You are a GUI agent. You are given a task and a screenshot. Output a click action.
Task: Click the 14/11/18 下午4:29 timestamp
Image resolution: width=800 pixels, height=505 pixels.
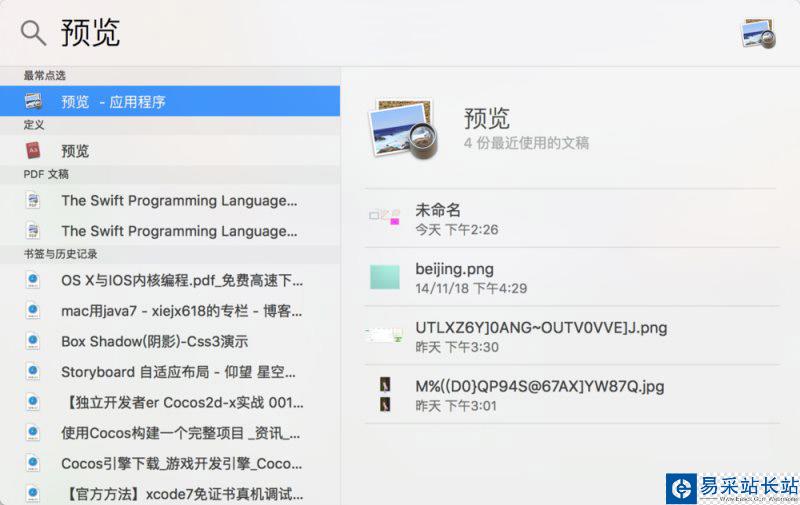pos(471,288)
